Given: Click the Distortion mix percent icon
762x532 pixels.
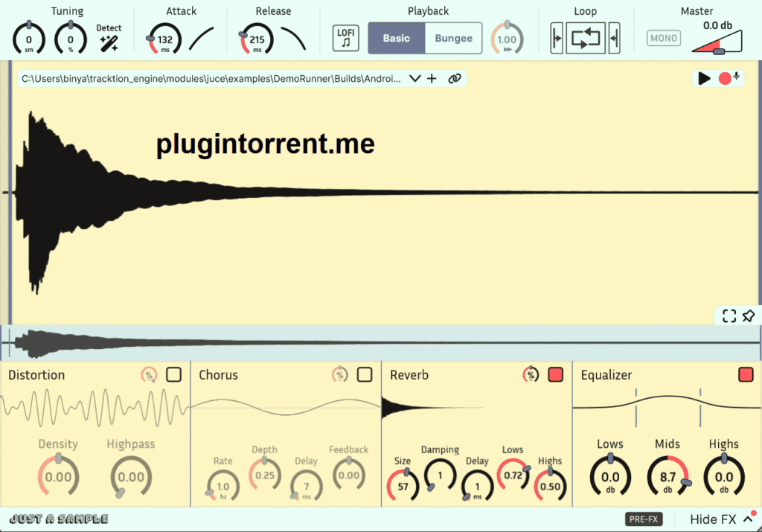Looking at the screenshot, I should point(149,375).
